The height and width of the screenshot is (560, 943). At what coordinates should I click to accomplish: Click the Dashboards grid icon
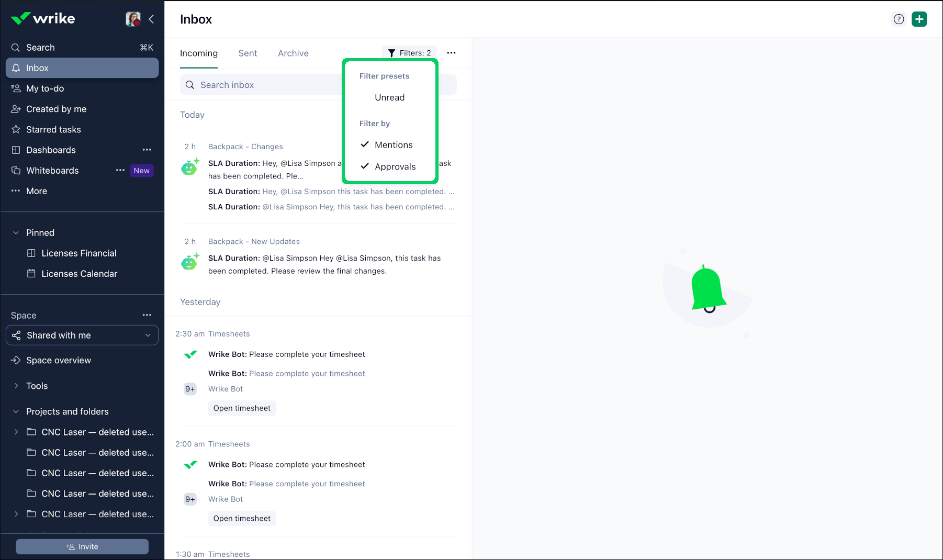pyautogui.click(x=16, y=150)
